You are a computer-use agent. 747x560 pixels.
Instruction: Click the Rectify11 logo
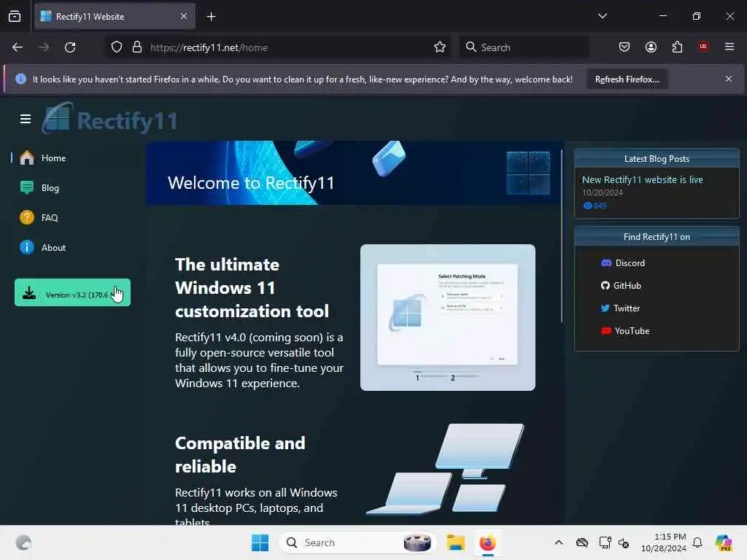(x=109, y=118)
